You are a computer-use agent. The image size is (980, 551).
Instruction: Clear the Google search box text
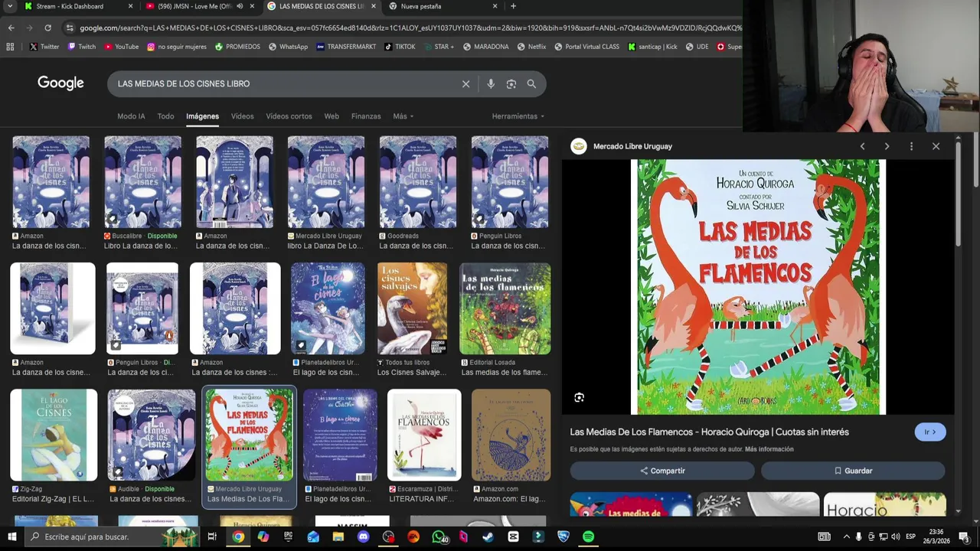pyautogui.click(x=465, y=84)
